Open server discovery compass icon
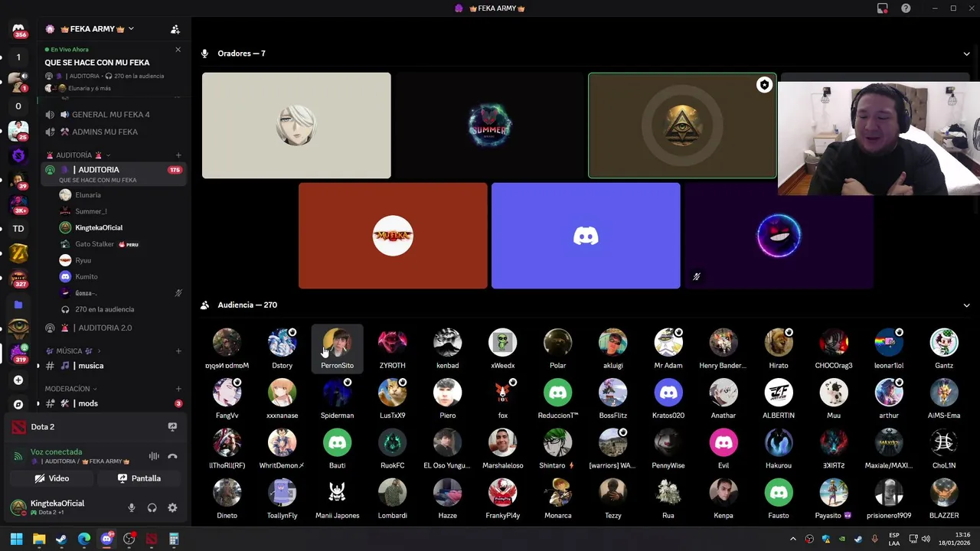Image resolution: width=980 pixels, height=551 pixels. pyautogui.click(x=18, y=404)
